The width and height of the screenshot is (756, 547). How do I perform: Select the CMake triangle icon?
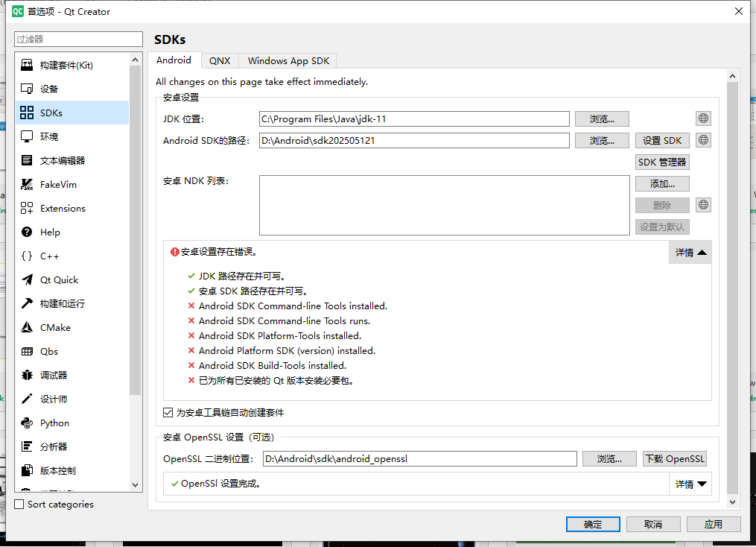click(x=27, y=327)
